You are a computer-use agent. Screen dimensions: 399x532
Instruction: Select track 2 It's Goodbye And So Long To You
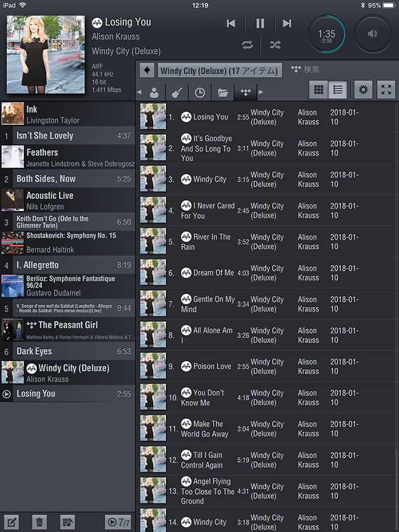(266, 148)
